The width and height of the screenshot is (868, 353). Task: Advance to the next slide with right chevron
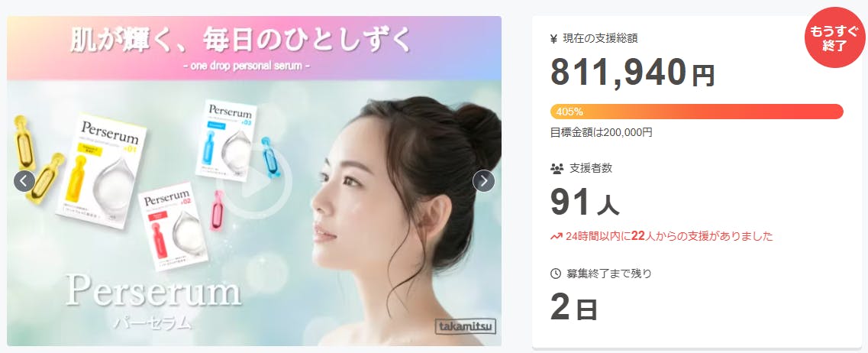483,180
